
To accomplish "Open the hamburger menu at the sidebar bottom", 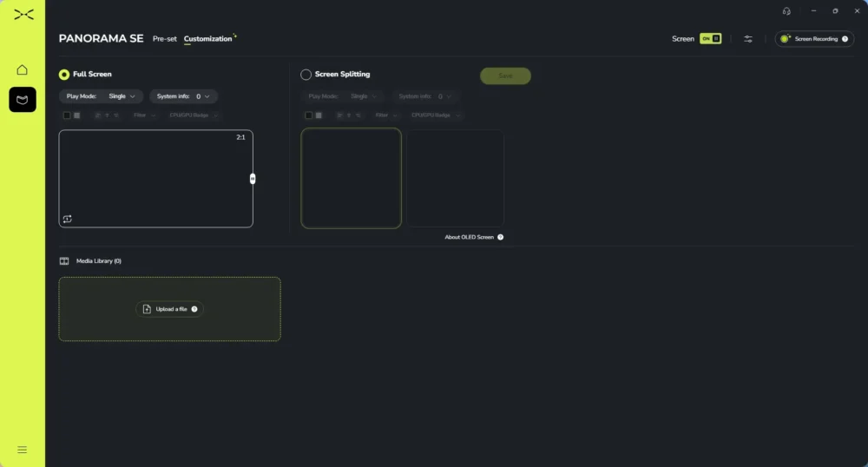I will tap(23, 450).
